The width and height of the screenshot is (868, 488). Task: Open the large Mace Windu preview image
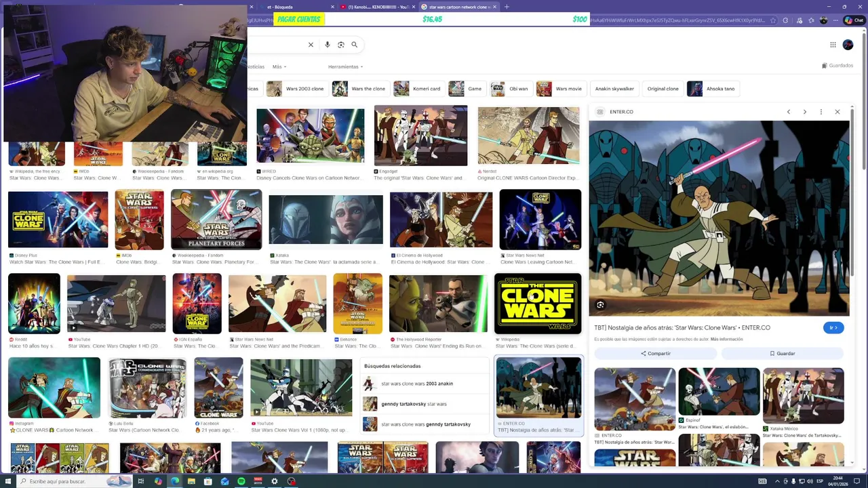click(x=719, y=218)
